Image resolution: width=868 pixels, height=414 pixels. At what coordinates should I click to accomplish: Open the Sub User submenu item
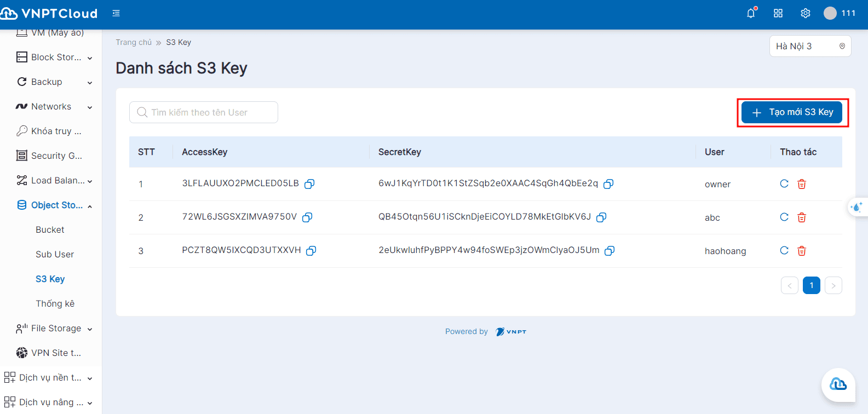(x=55, y=254)
